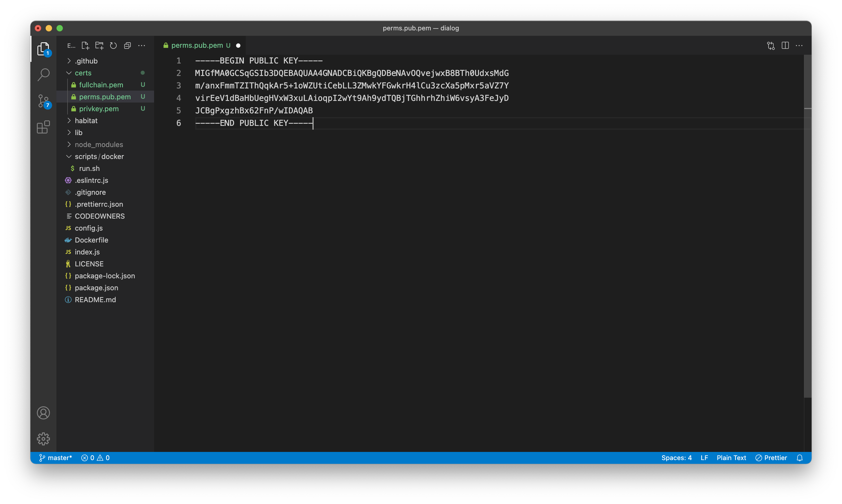Change LF end-of-line sequence
This screenshot has width=842, height=504.
click(704, 458)
